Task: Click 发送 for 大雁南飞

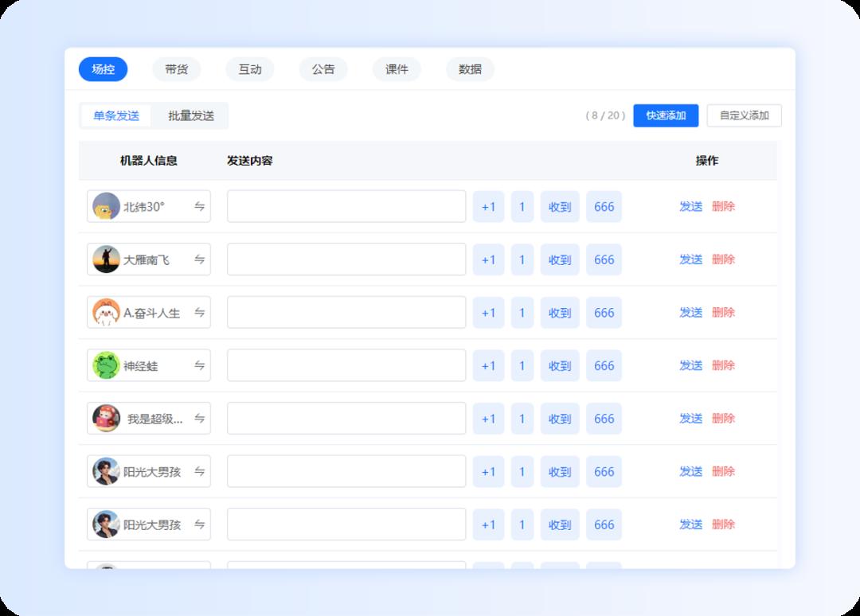Action: pyautogui.click(x=691, y=259)
